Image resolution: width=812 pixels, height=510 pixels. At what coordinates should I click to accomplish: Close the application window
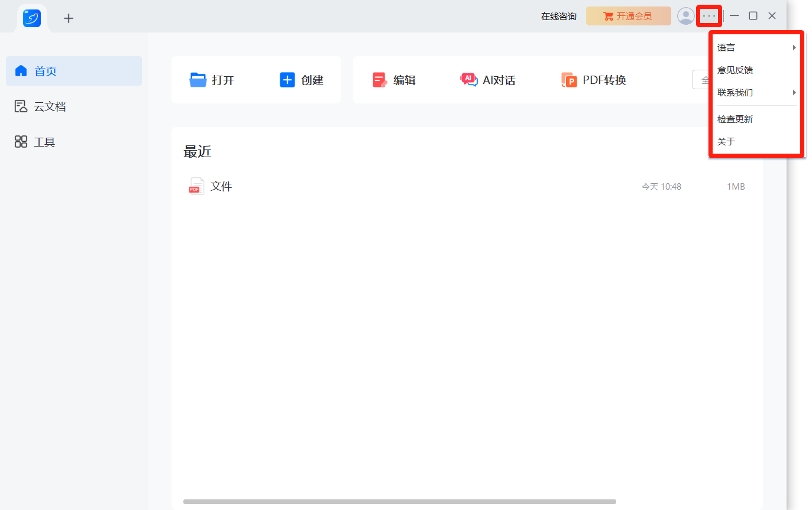tap(772, 16)
